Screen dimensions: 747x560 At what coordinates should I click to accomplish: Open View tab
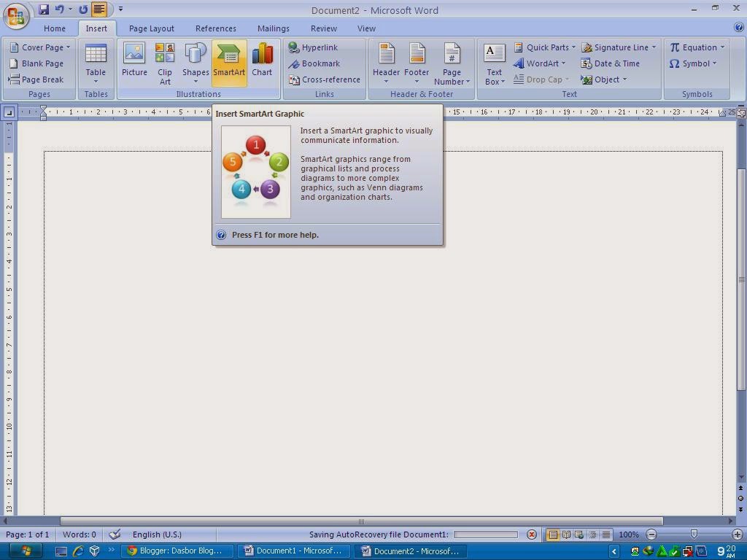click(366, 28)
